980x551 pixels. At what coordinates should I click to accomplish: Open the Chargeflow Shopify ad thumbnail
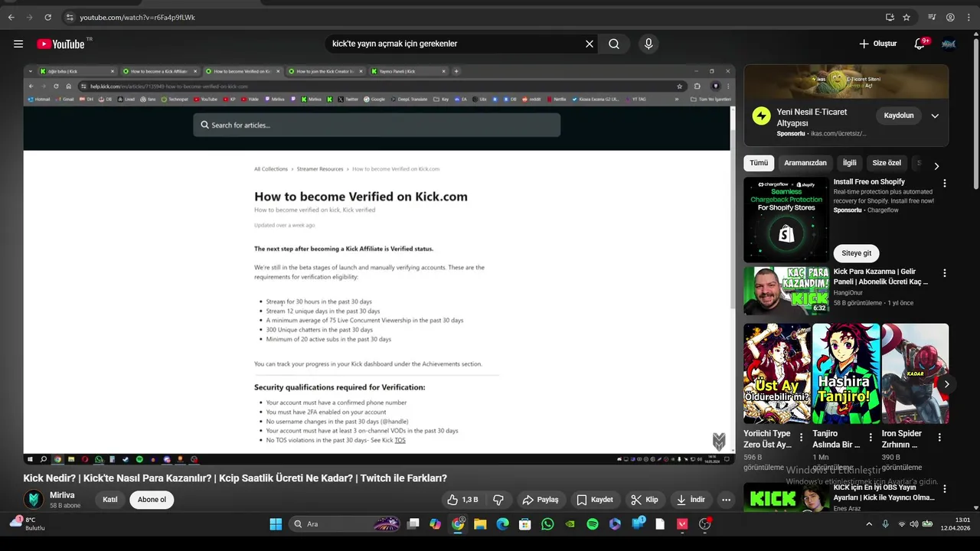click(786, 220)
